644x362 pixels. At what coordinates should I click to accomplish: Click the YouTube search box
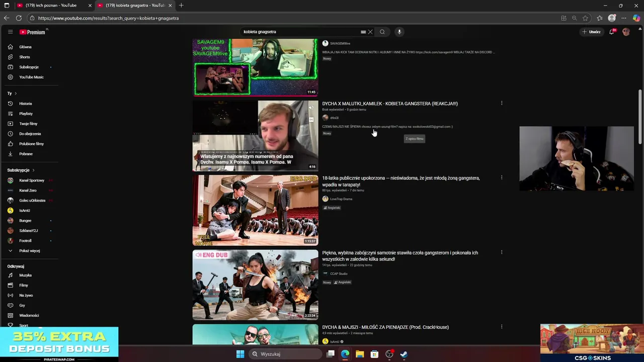[301, 32]
